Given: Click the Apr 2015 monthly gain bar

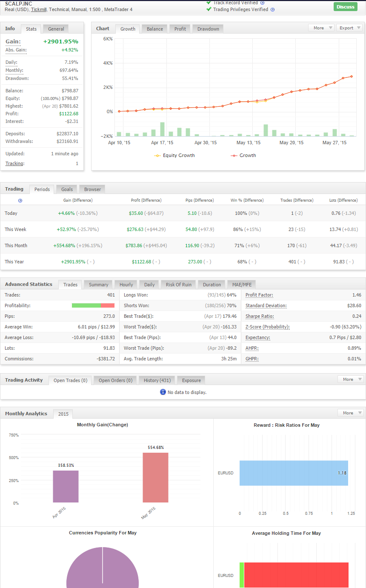Looking at the screenshot, I should pyautogui.click(x=66, y=486).
